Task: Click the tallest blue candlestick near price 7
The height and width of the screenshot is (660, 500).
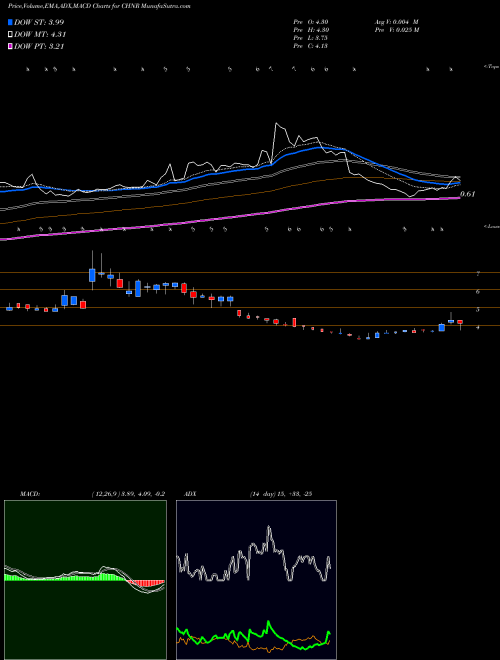Action: point(92,275)
